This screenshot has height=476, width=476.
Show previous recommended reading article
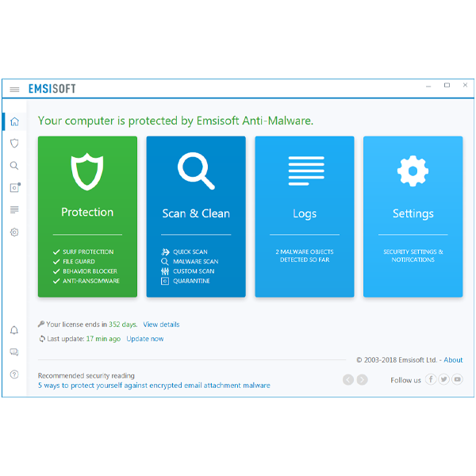(x=348, y=380)
